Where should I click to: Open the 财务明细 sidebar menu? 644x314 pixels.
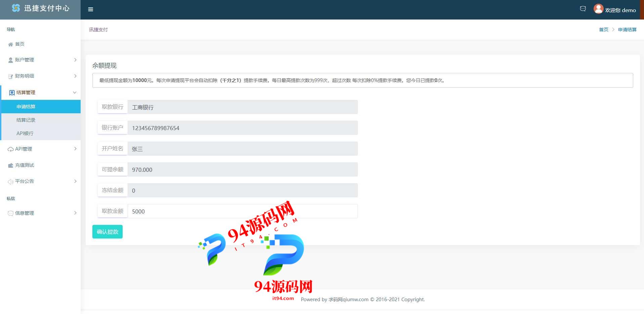40,76
